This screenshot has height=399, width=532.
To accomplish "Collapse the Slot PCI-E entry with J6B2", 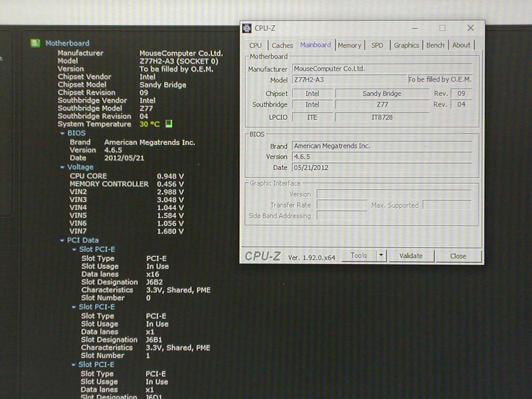I will point(74,250).
